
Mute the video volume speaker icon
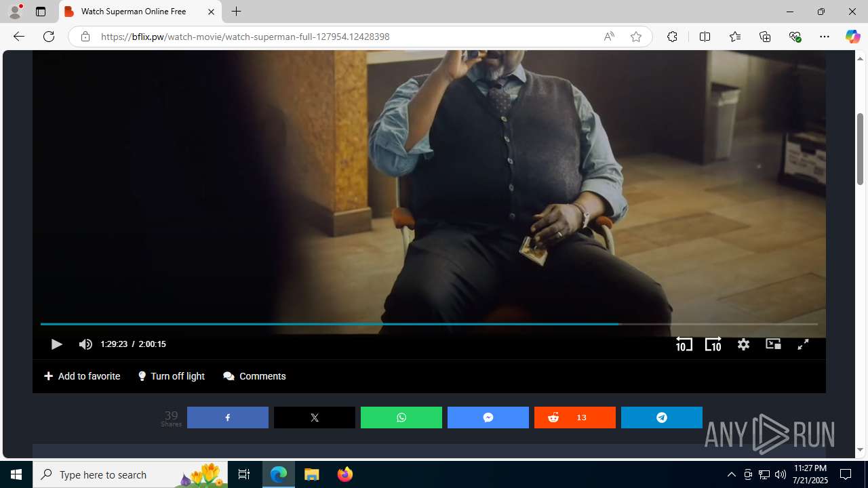[x=85, y=344]
